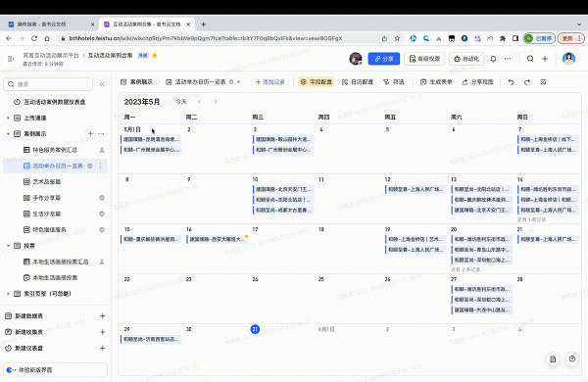
Task: Click the star favorite icon beside title
Action: coord(155,56)
